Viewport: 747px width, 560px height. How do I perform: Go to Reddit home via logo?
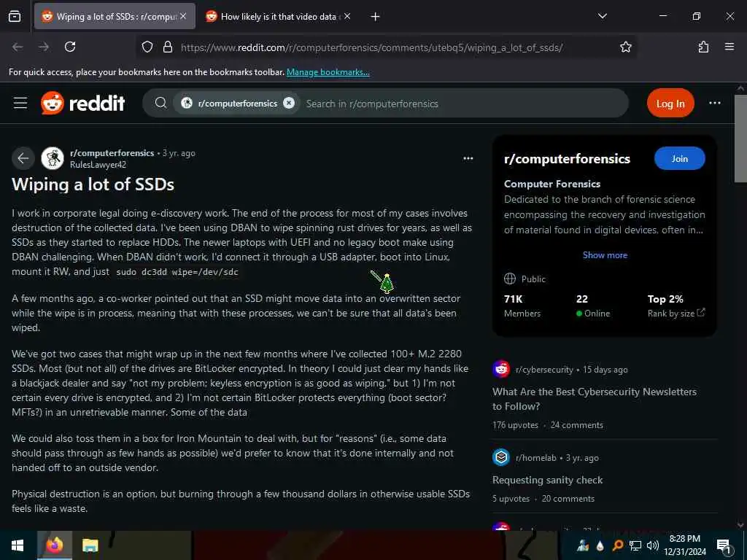click(x=83, y=103)
